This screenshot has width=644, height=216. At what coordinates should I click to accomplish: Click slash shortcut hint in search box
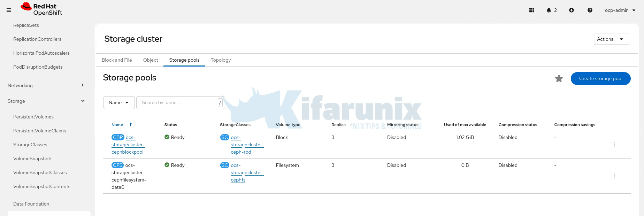[220, 102]
